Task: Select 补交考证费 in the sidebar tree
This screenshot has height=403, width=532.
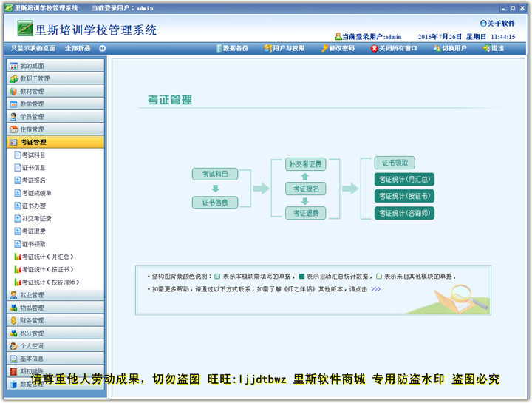Action: 33,218
